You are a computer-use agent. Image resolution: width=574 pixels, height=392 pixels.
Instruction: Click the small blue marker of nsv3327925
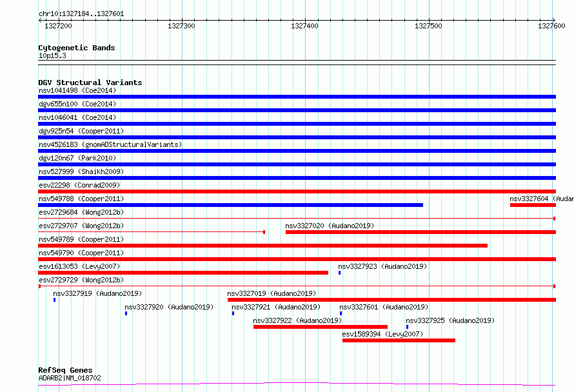(x=407, y=327)
